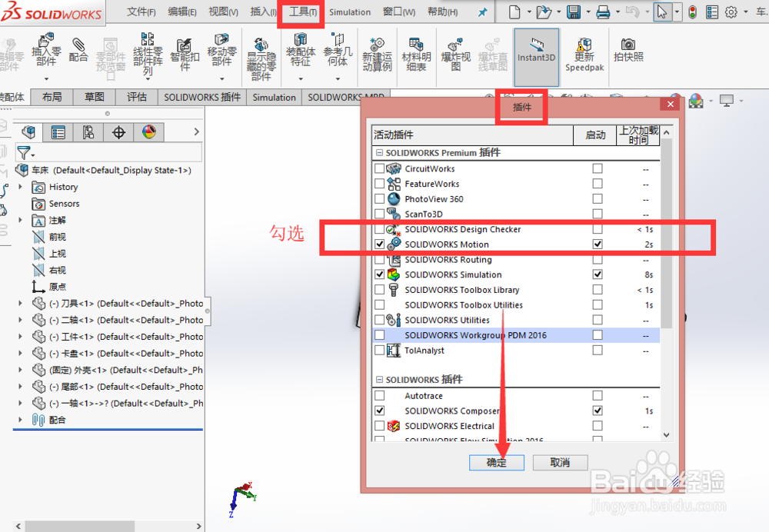Check the PhotoView 360 add-in box
The width and height of the screenshot is (769, 532).
(x=379, y=199)
